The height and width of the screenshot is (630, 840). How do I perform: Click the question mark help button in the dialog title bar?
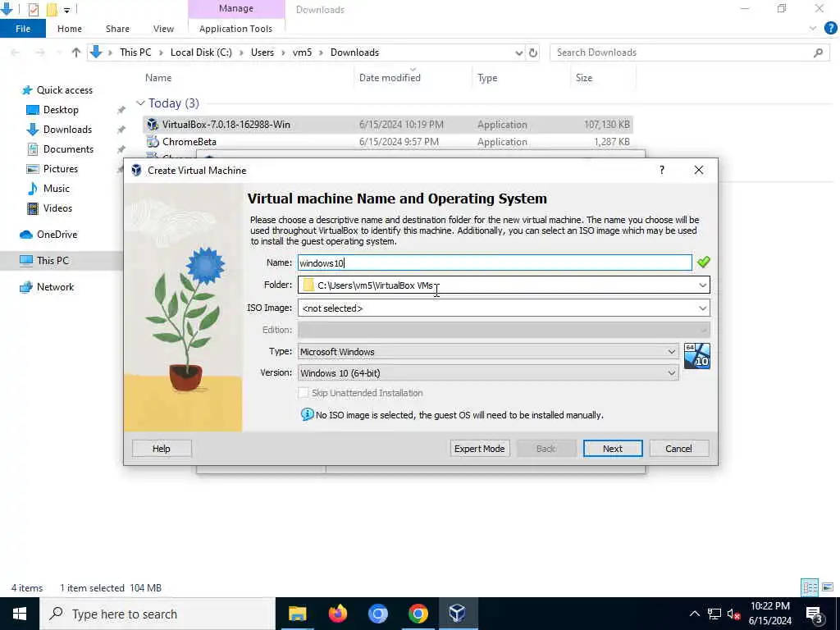tap(662, 170)
